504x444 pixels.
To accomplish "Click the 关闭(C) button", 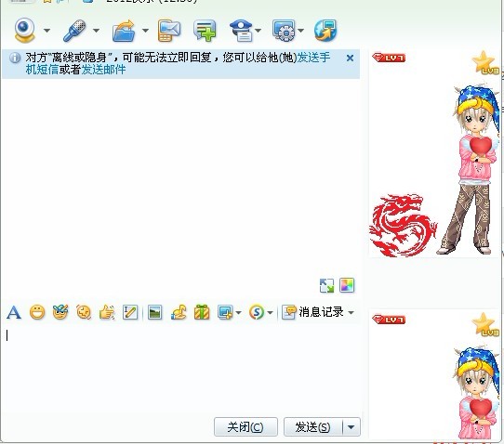I will click(245, 427).
